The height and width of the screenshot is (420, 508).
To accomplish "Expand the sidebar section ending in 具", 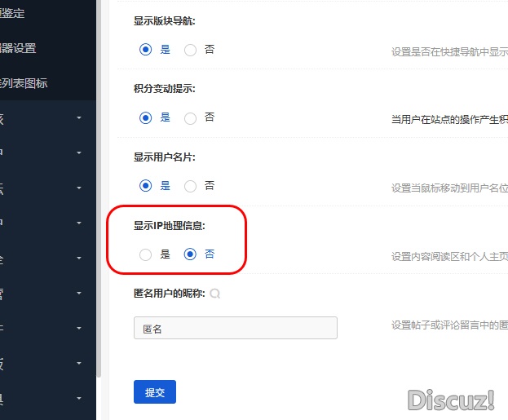I will point(41,399).
